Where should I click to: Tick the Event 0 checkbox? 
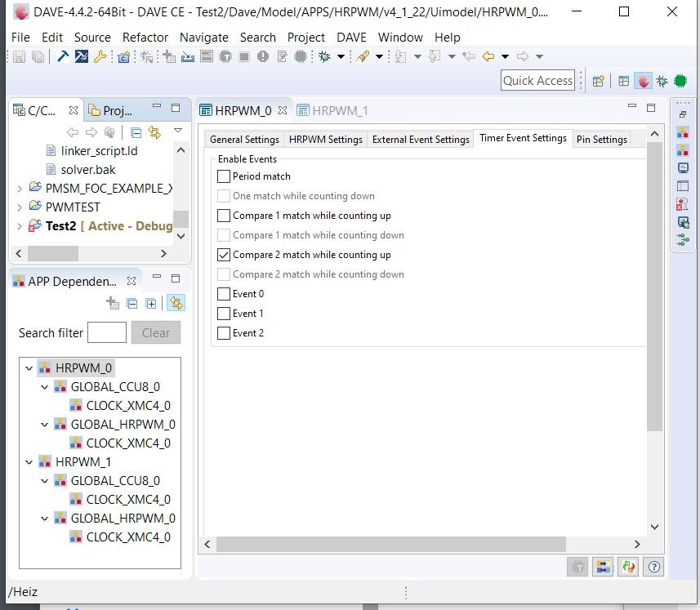click(224, 294)
